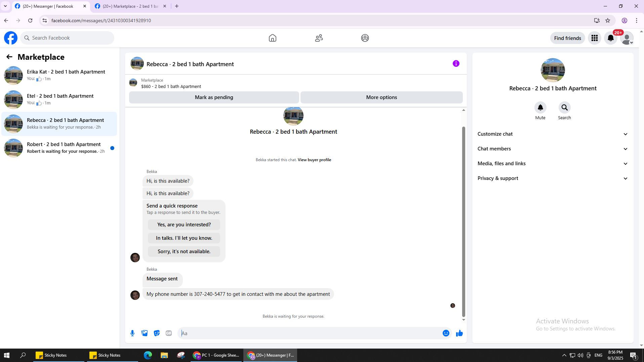Click the chat scrollbar down arrow
This screenshot has width=644, height=362.
tap(464, 320)
